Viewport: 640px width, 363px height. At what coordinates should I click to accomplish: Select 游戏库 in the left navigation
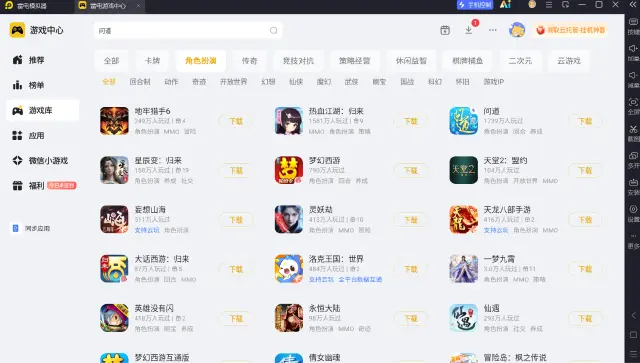click(42, 110)
